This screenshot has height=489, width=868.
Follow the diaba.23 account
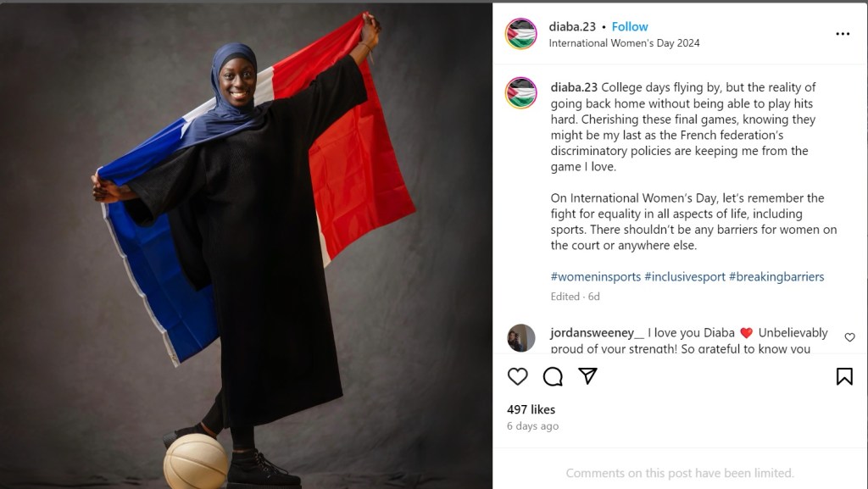[630, 26]
